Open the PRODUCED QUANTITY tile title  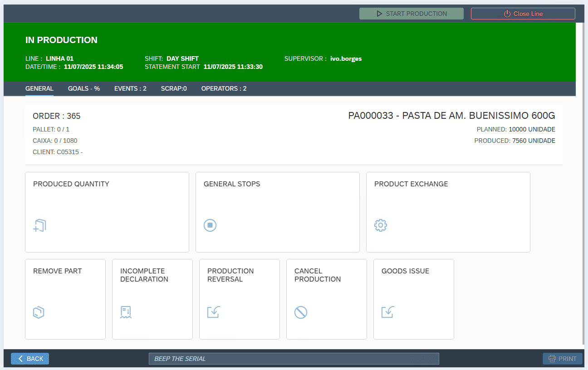(71, 184)
